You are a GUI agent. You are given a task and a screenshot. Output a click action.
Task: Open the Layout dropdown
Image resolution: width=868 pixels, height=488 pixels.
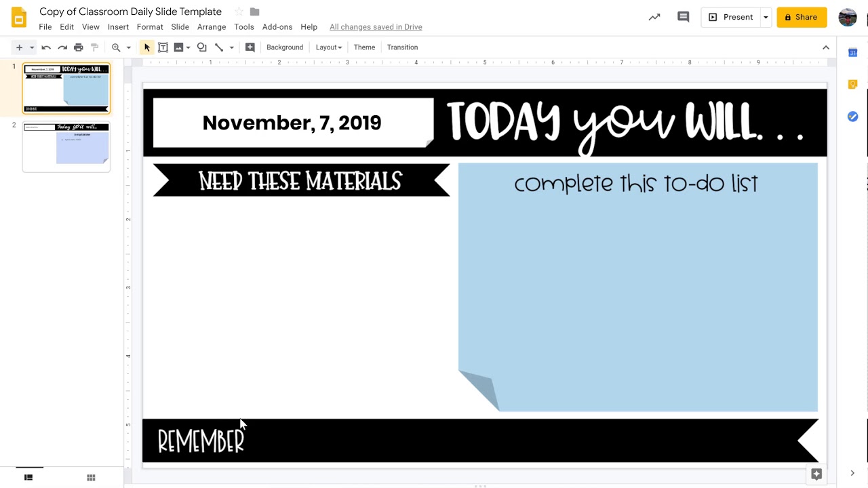pyautogui.click(x=328, y=47)
